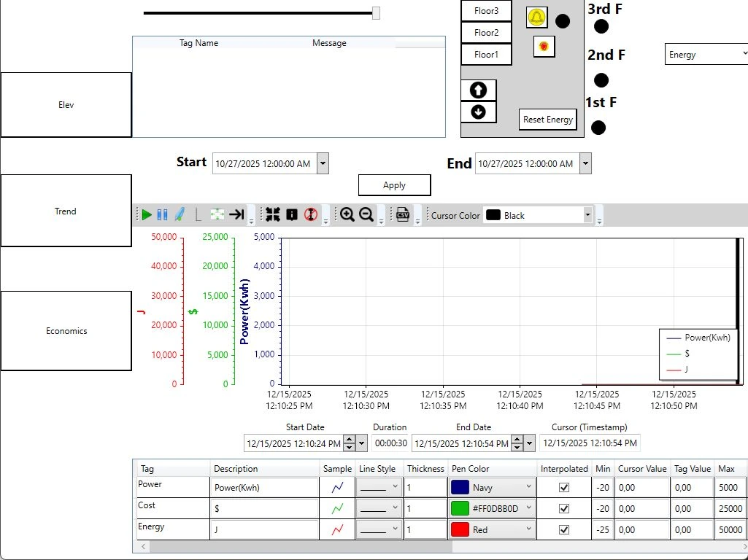Toggle Interpolated checkbox for the Power tag
748x560 pixels.
point(564,488)
